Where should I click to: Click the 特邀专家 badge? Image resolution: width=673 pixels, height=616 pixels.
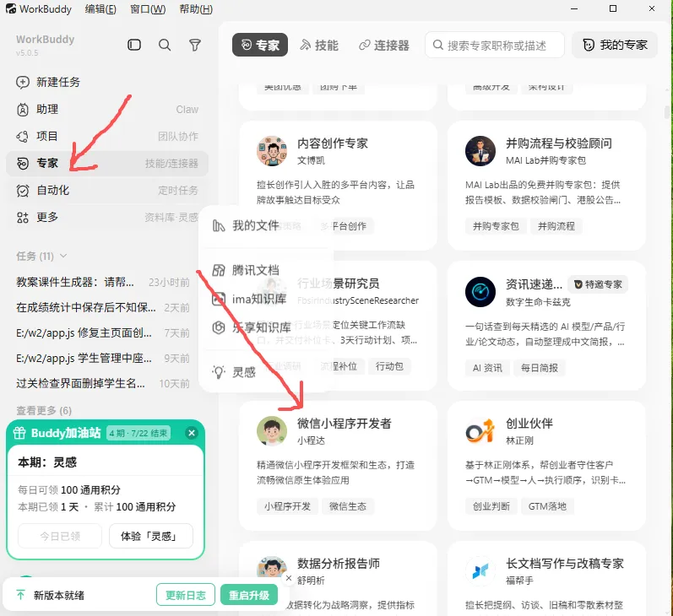[598, 284]
